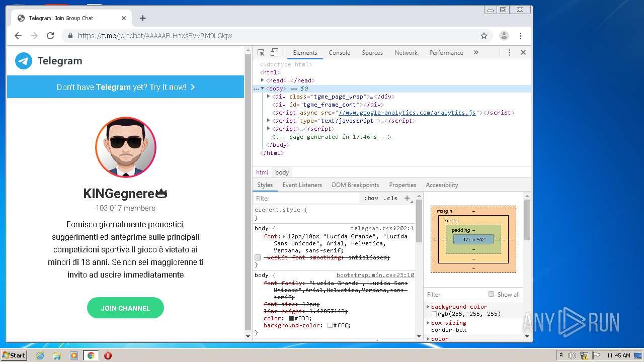This screenshot has height=362, width=644.
Task: Open the google-analytics analytics.js link
Action: click(407, 113)
